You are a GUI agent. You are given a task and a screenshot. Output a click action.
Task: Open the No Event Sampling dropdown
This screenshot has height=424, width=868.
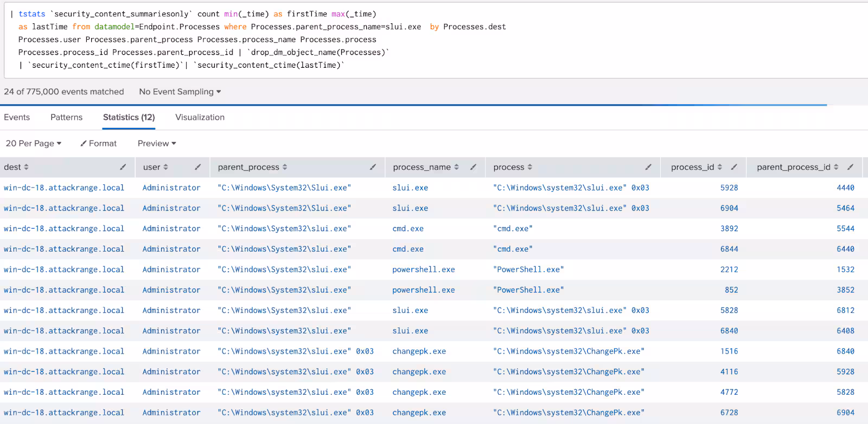click(180, 92)
